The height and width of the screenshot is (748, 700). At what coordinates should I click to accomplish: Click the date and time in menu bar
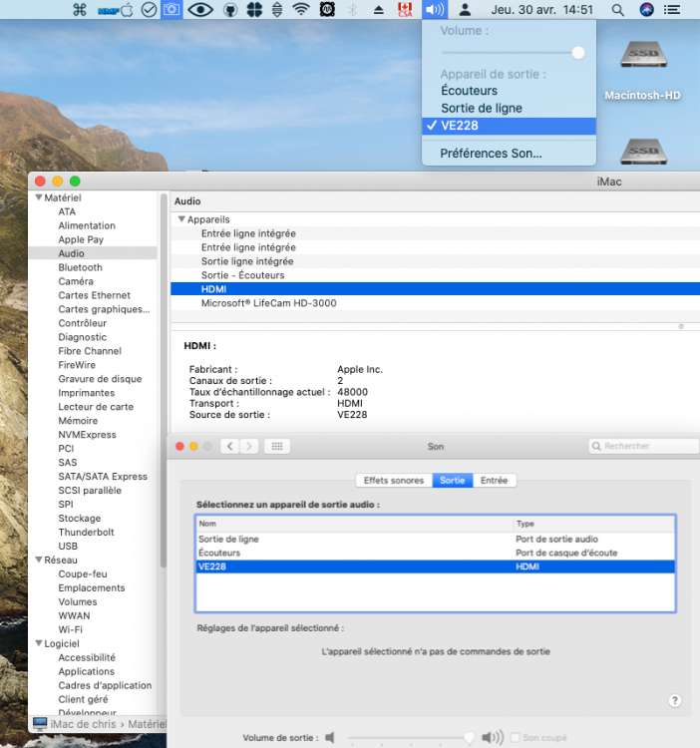pyautogui.click(x=542, y=10)
